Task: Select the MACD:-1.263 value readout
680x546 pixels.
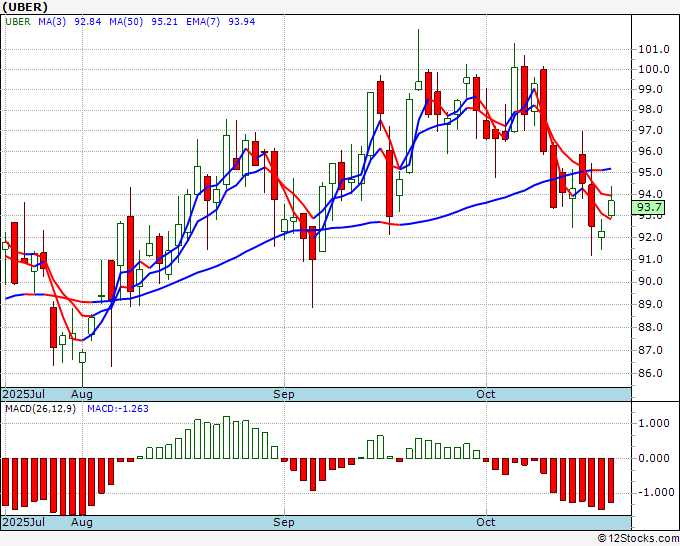Action: (x=118, y=409)
